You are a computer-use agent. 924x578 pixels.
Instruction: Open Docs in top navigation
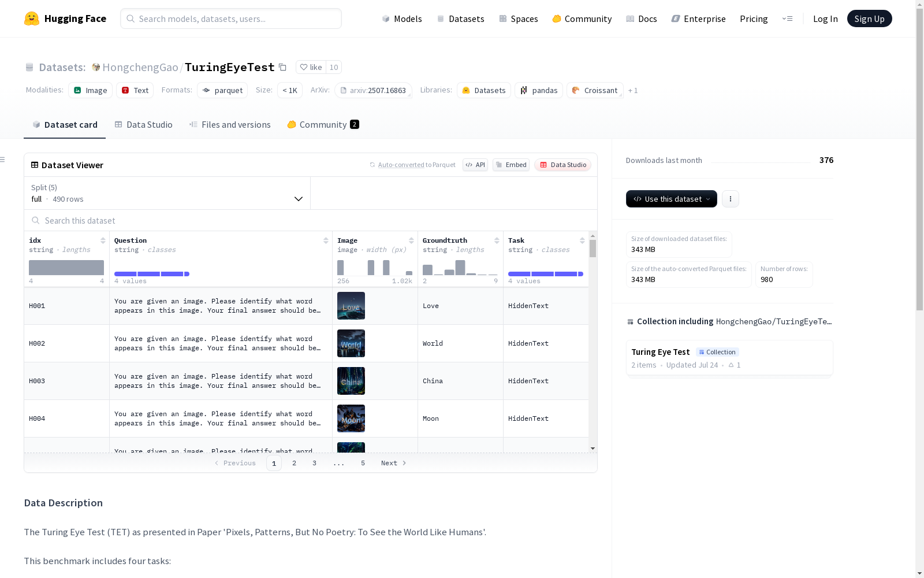[x=642, y=18]
